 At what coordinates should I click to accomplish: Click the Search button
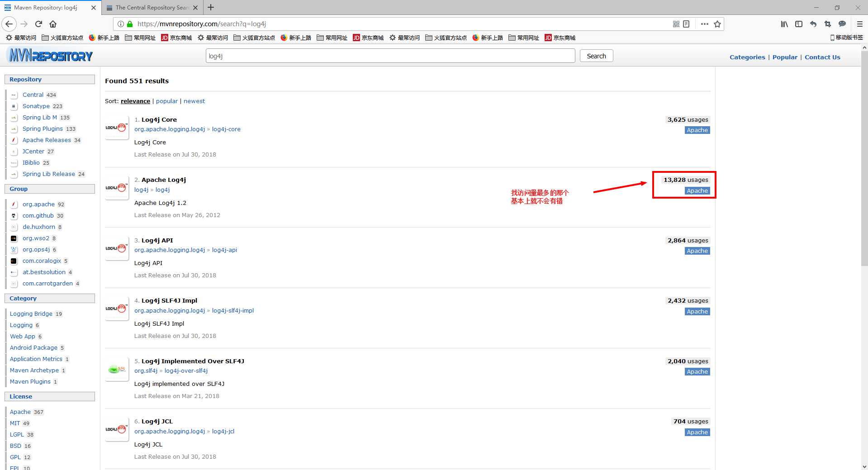(596, 56)
